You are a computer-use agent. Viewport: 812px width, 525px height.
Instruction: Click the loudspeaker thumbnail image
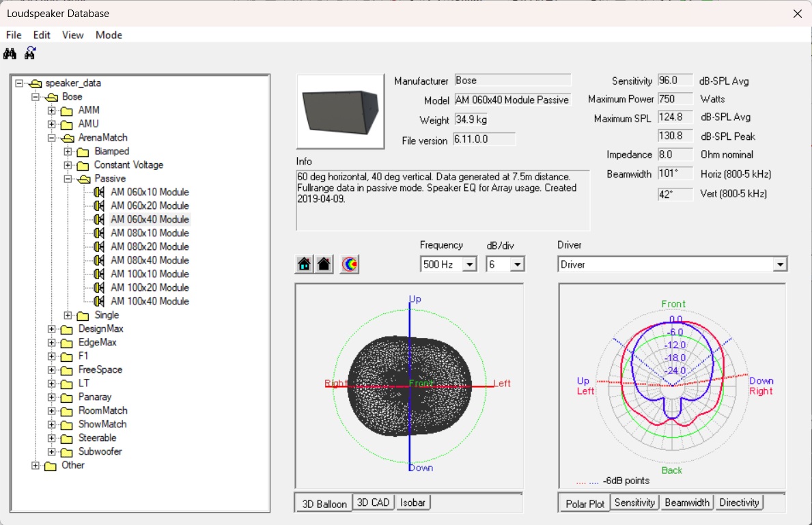click(339, 111)
